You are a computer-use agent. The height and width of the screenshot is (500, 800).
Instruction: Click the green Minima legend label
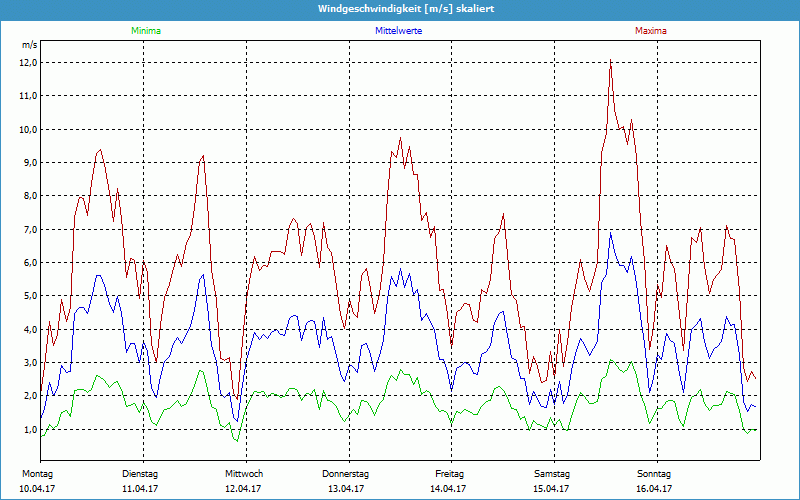(146, 31)
